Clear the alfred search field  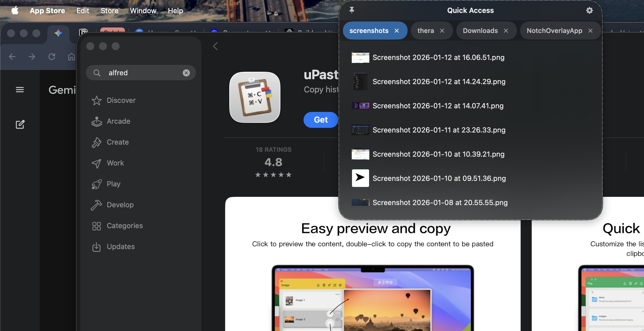[186, 73]
